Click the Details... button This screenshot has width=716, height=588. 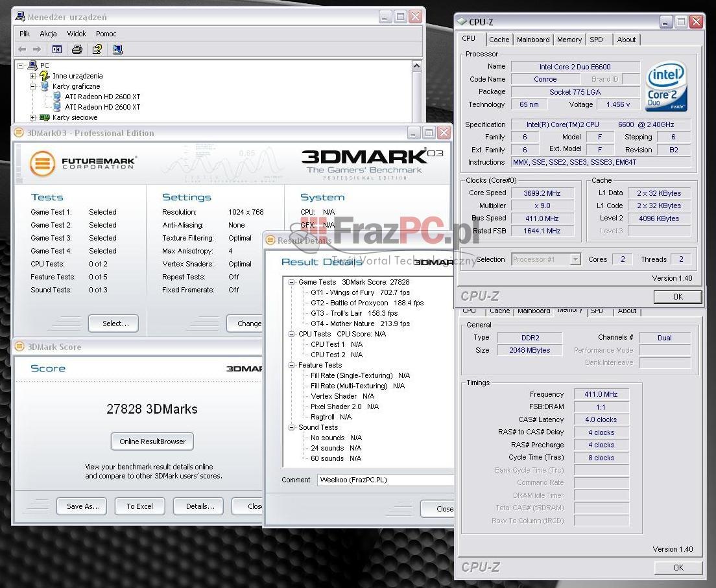[198, 506]
